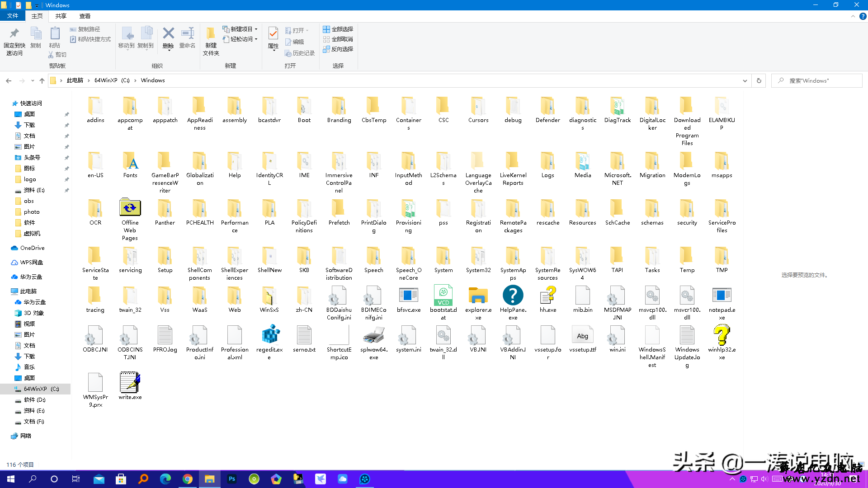Image resolution: width=868 pixels, height=488 pixels.
Task: Select the System32 folder
Action: (478, 260)
